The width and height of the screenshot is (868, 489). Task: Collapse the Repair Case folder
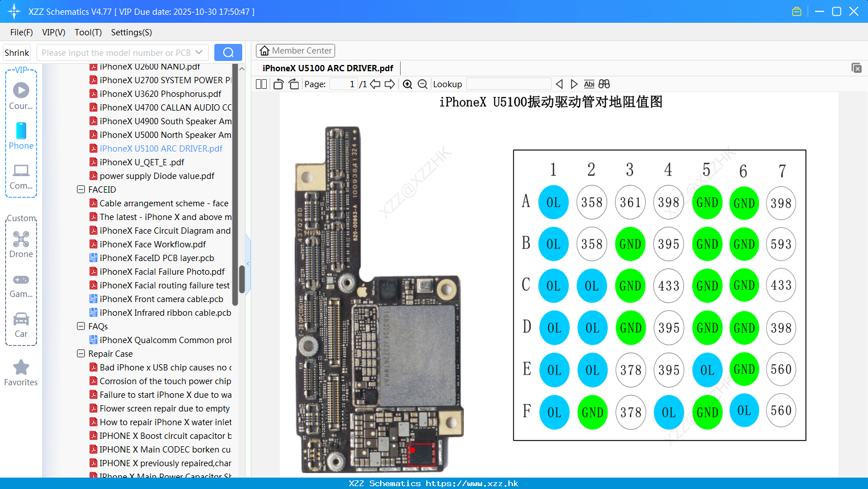pos(81,353)
